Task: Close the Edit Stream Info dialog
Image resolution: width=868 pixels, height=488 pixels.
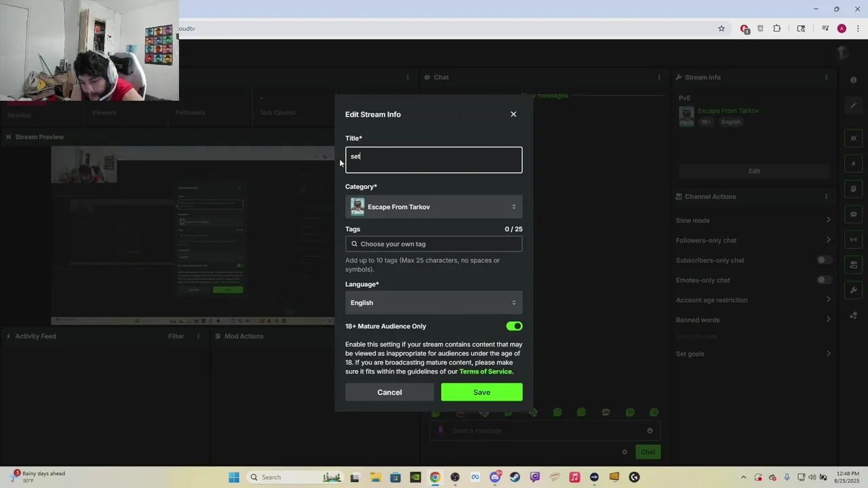Action: 513,114
